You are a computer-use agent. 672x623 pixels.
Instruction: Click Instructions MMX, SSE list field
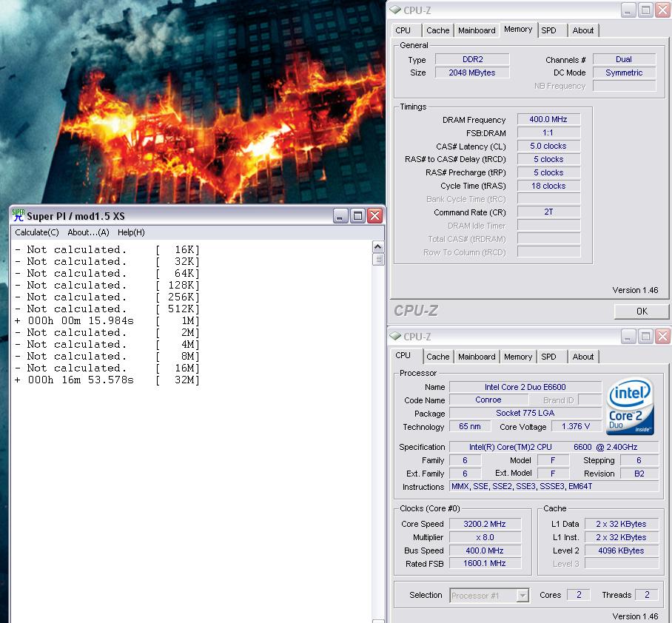coord(554,486)
